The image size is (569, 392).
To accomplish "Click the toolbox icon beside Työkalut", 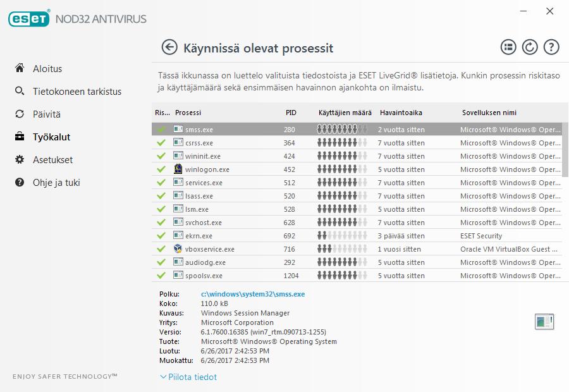I will (x=20, y=137).
